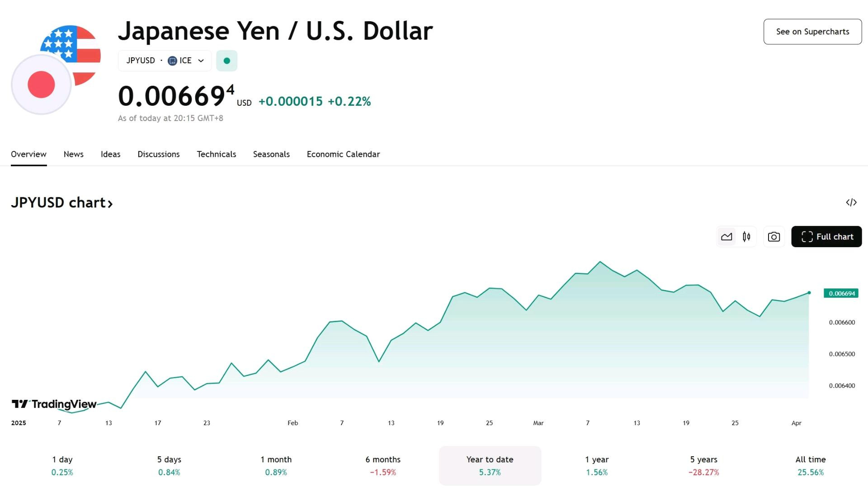The width and height of the screenshot is (868, 492).
Task: Select the 1 month range
Action: tap(276, 466)
